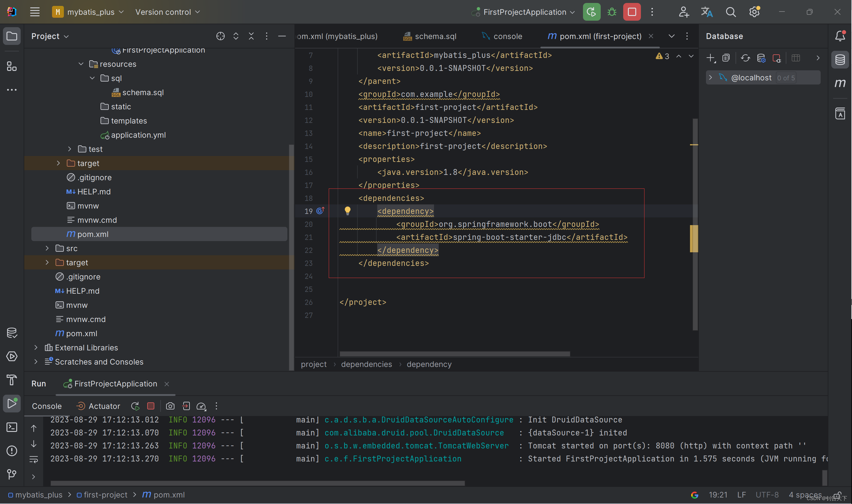Click the first-project breadcrumb in status bar

click(102, 495)
